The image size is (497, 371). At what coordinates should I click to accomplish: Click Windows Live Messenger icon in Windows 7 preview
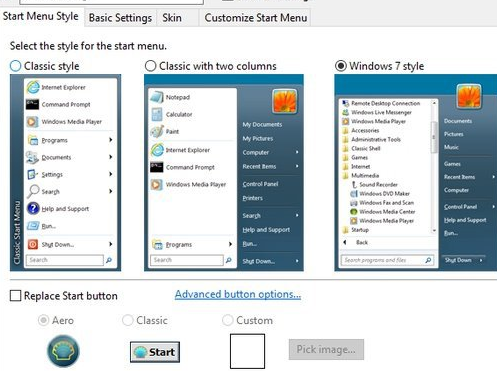pyautogui.click(x=346, y=112)
